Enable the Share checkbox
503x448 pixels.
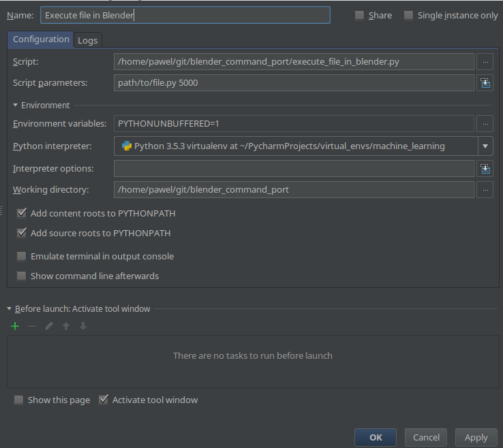pyautogui.click(x=359, y=15)
